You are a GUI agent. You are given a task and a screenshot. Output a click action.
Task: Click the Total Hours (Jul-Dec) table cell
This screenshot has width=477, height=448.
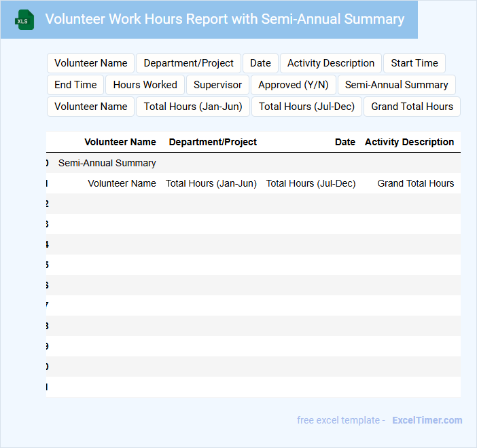pos(311,183)
